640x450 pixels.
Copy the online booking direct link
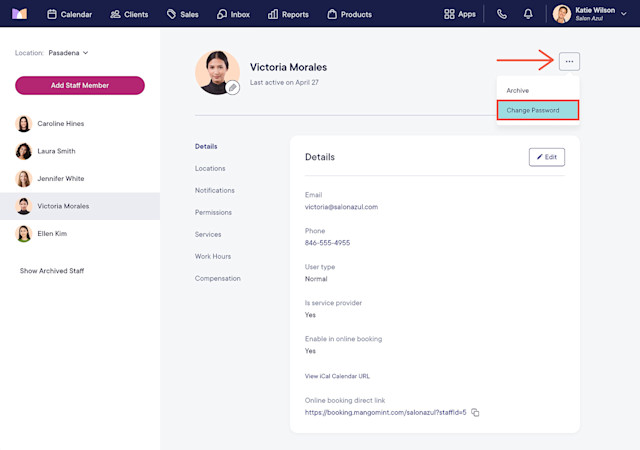tap(475, 412)
